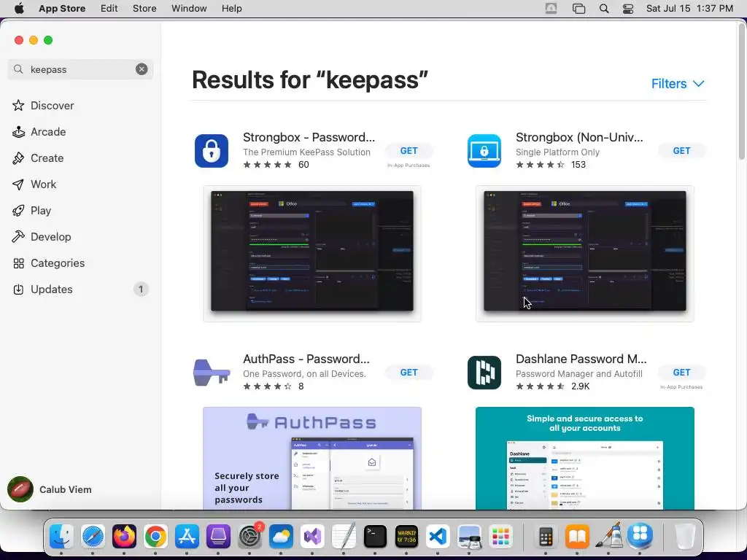Get Strongbox - Password app

[409, 150]
